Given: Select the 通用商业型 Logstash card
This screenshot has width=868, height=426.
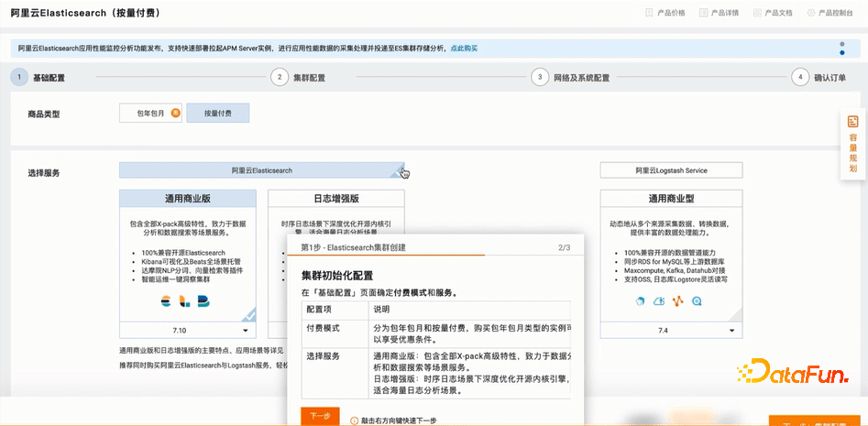Looking at the screenshot, I should 672,264.
